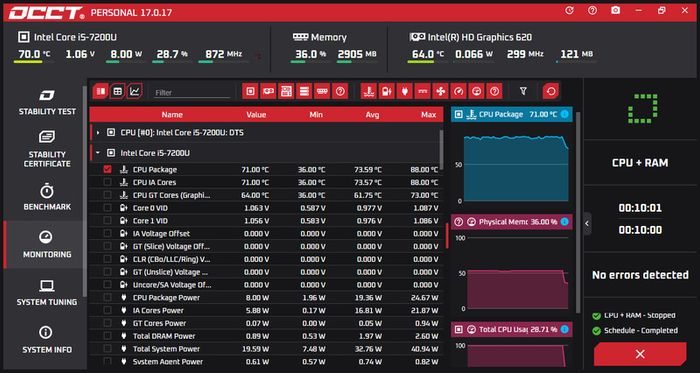Click the 'No errors detected' status text
This screenshot has height=373, width=700.
click(640, 275)
